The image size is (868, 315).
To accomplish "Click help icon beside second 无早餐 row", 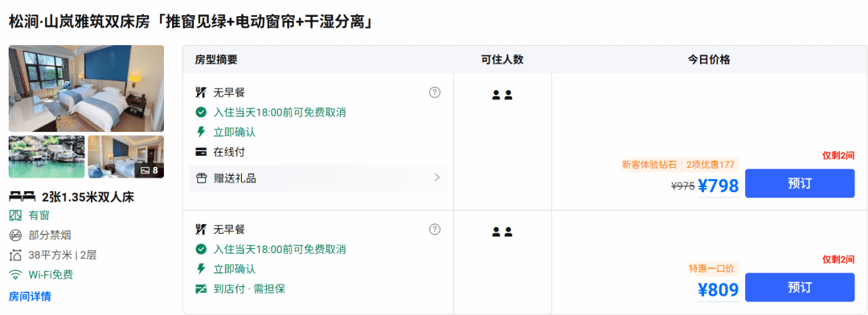I will [x=435, y=229].
